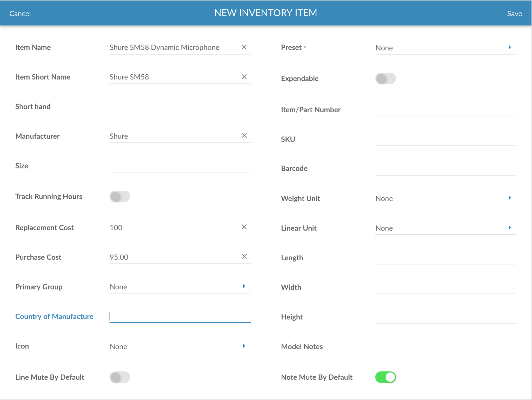Clear the Manufacturer field with X

[244, 136]
